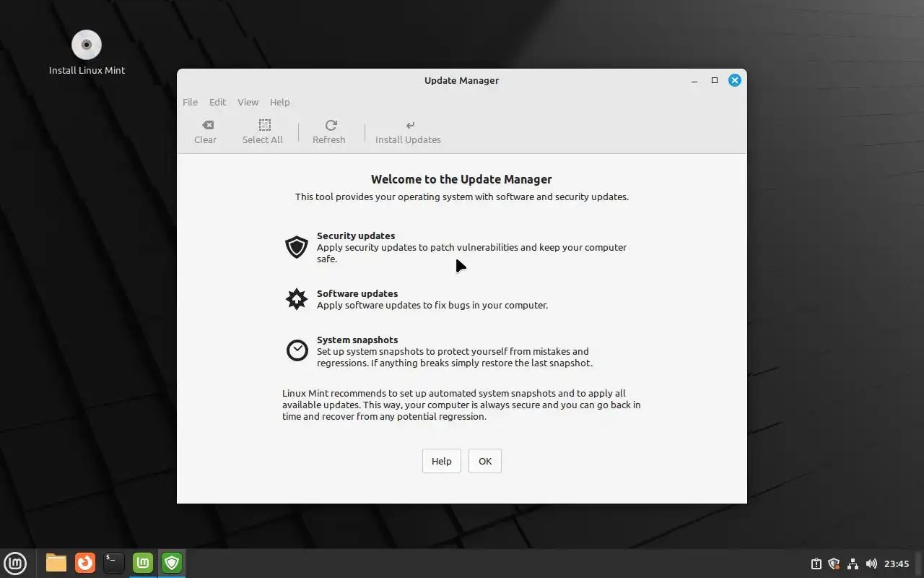Open the sound volume tray icon

[871, 564]
